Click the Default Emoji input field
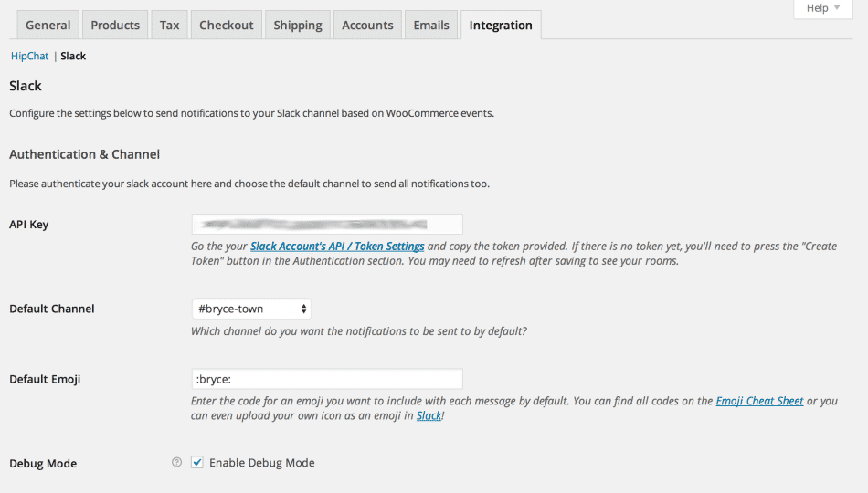The height and width of the screenshot is (493, 868). click(327, 379)
